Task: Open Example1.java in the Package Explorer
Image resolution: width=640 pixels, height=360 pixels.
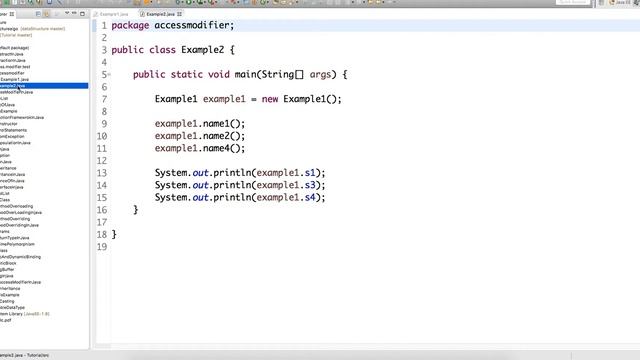Action: pyautogui.click(x=15, y=79)
